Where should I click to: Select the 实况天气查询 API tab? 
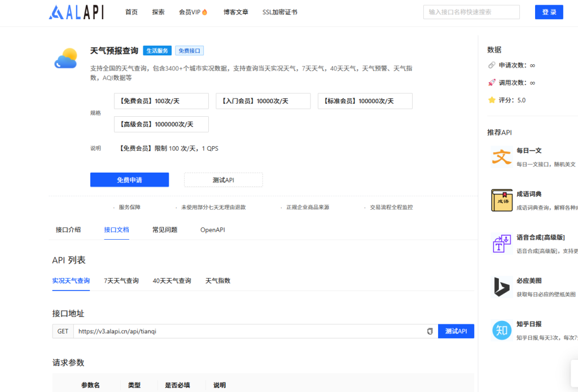pos(71,281)
